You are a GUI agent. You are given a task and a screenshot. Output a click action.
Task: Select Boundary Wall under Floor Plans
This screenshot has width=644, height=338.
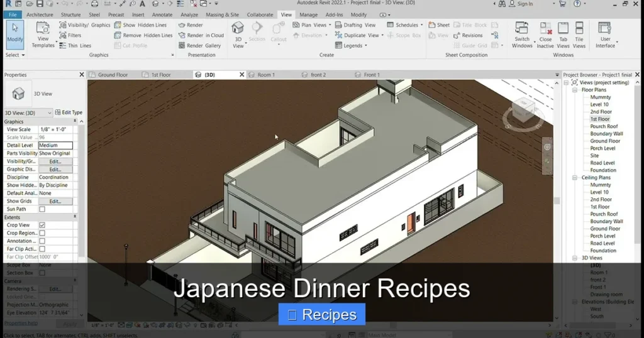tap(607, 134)
